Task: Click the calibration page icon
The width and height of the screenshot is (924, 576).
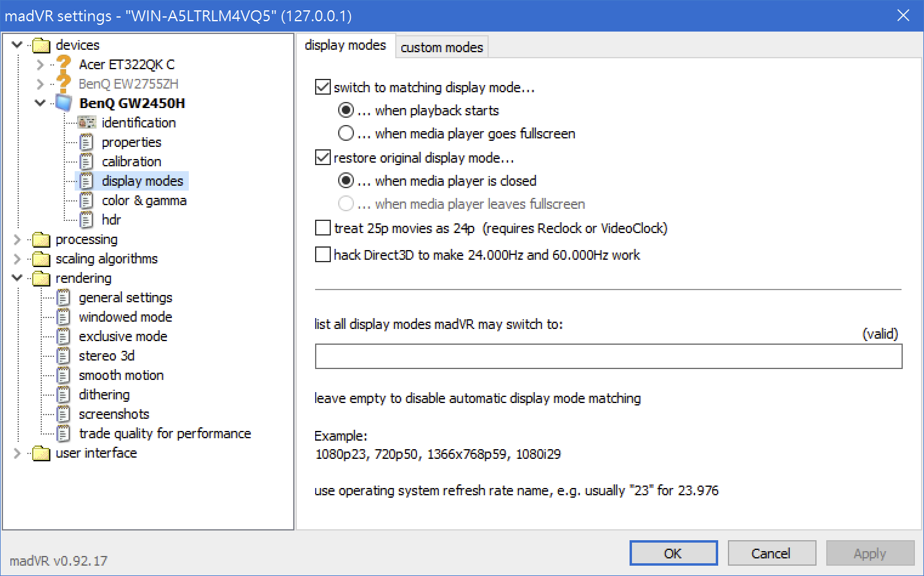Action: tap(87, 161)
